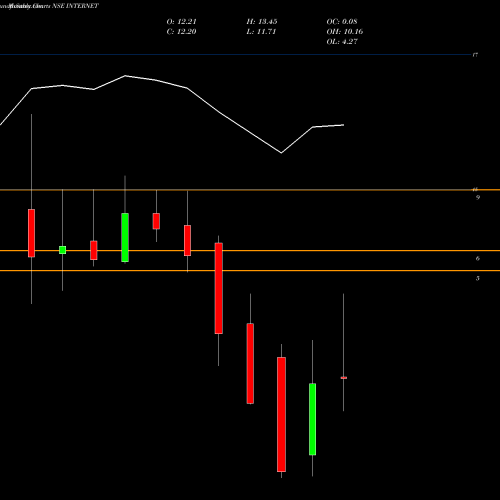Select the tiny red doji candle at far right
This screenshot has width=500, height=500.
point(344,378)
